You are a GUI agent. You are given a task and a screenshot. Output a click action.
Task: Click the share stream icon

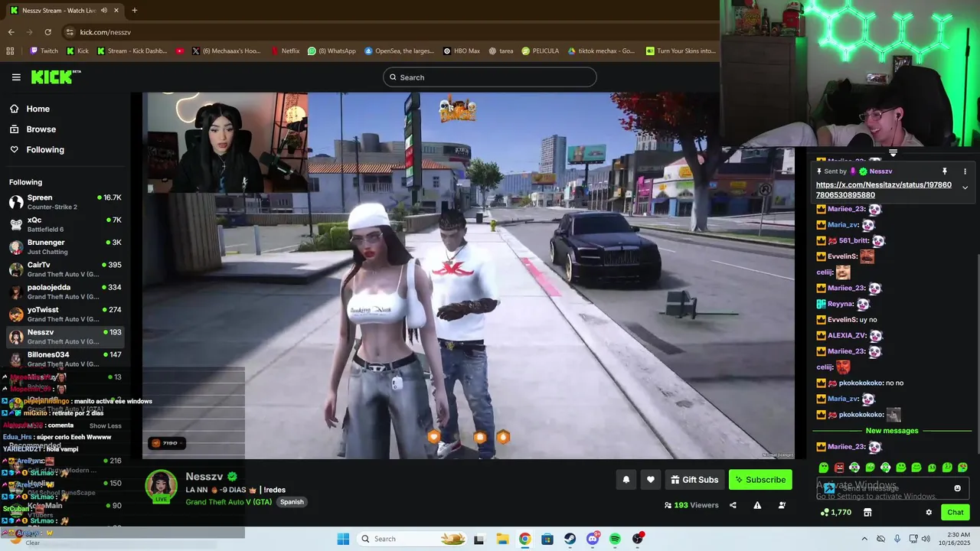[733, 505]
